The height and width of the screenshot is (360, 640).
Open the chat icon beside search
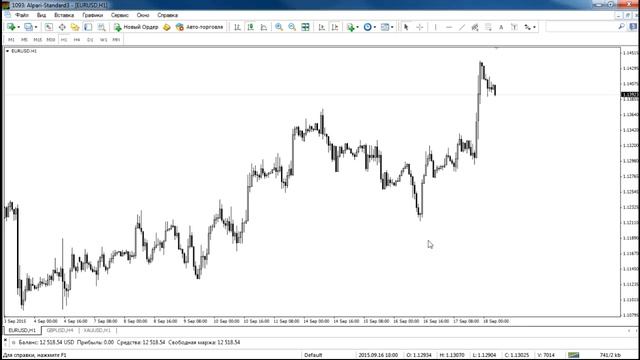633,27
